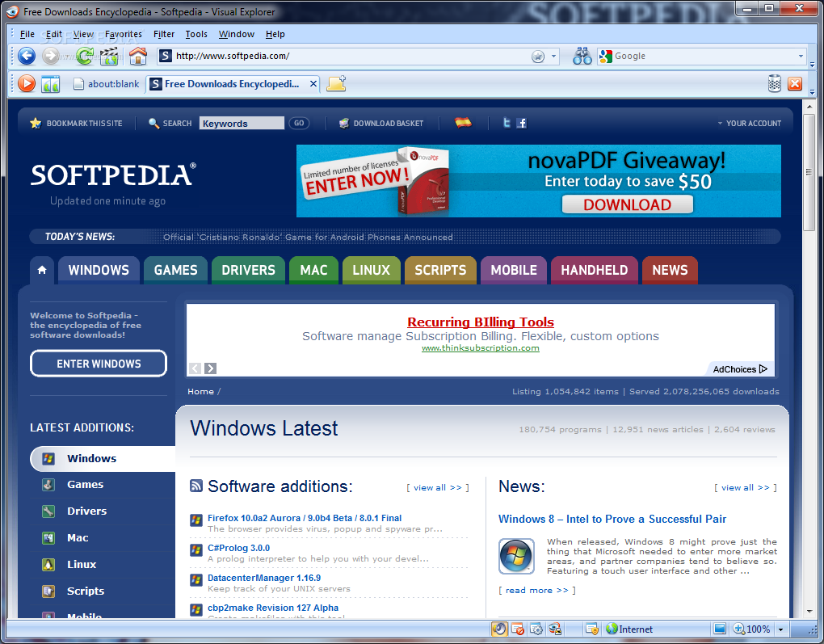Open the Tools menu
The height and width of the screenshot is (644, 824).
pyautogui.click(x=196, y=34)
